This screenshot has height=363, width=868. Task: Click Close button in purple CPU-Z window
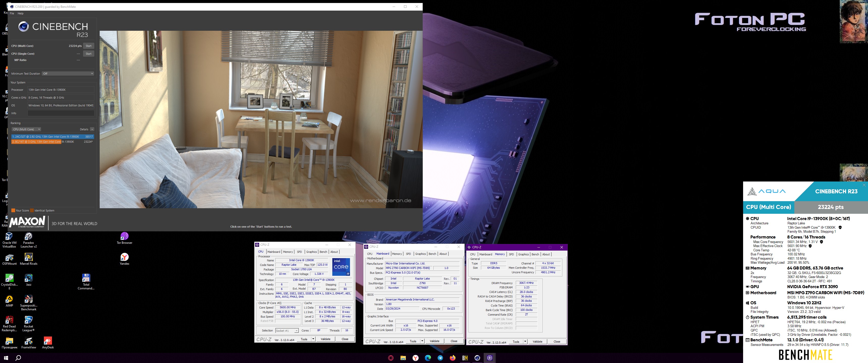click(x=557, y=342)
